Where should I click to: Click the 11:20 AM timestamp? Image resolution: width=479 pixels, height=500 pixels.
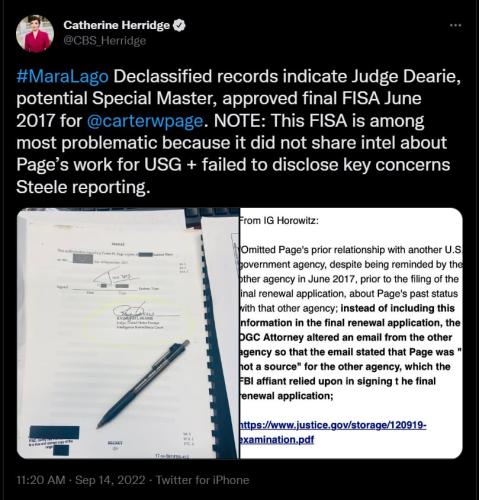41,480
